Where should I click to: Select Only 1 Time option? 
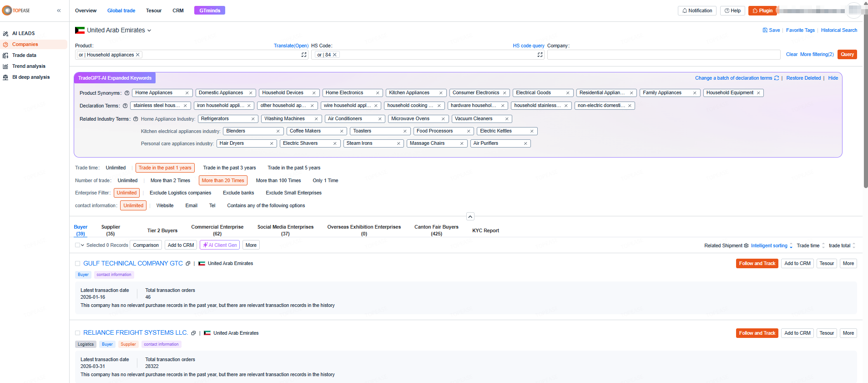pos(325,181)
